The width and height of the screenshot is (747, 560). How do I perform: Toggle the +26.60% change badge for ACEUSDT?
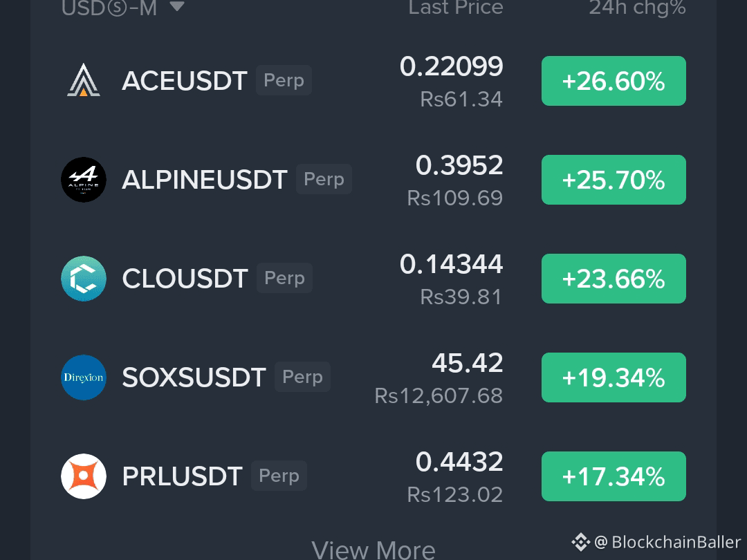[x=614, y=81]
